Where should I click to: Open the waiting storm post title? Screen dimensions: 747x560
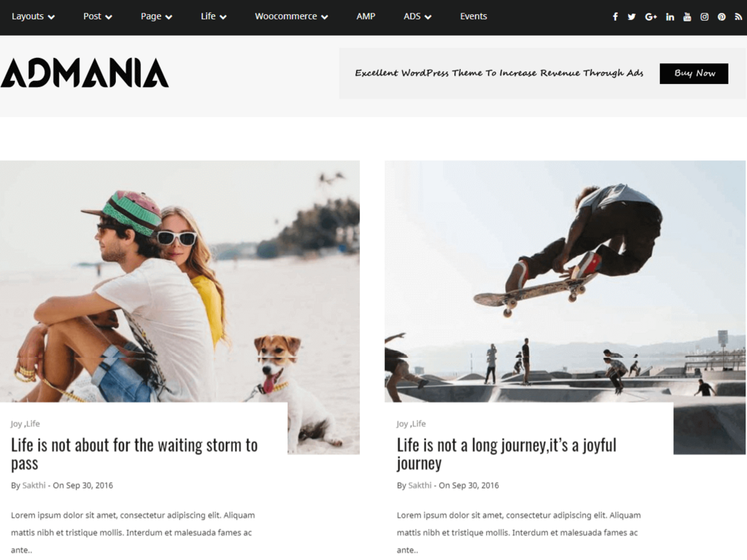click(x=135, y=454)
